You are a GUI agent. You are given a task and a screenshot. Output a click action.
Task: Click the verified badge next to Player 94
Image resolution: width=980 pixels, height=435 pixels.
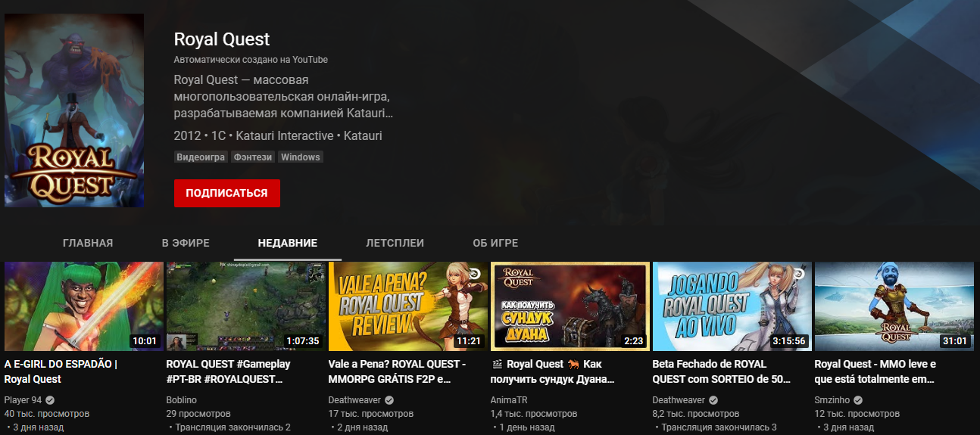pyautogui.click(x=50, y=400)
